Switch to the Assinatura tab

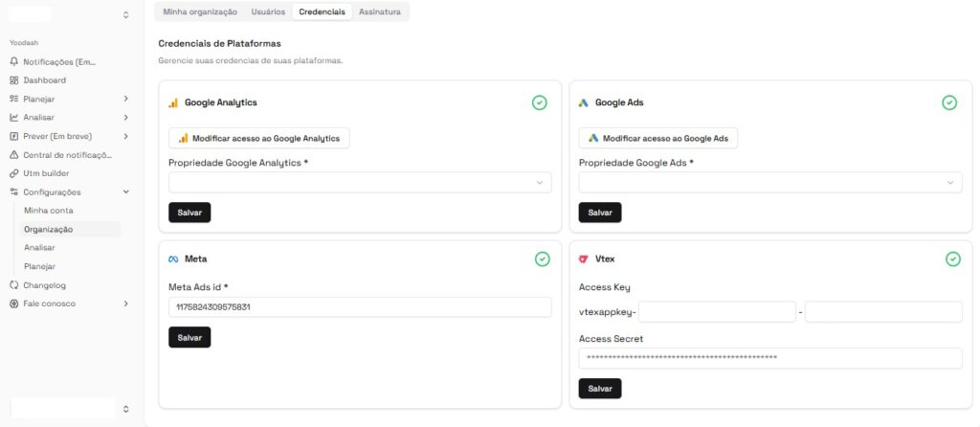tap(380, 11)
